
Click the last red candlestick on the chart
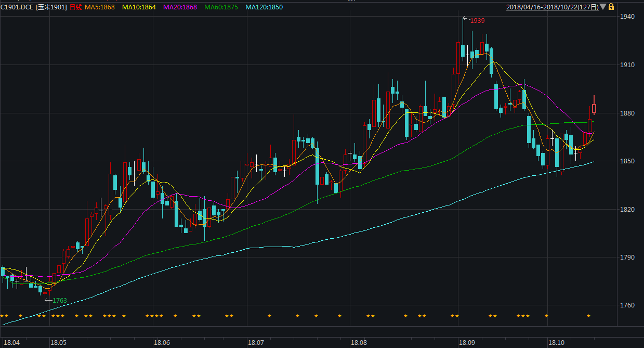(594, 108)
